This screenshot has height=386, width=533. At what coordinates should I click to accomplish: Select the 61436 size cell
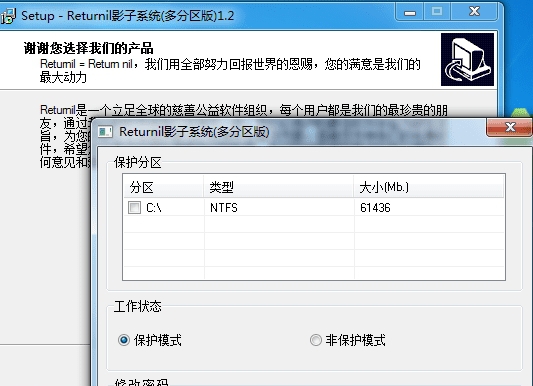tap(375, 208)
